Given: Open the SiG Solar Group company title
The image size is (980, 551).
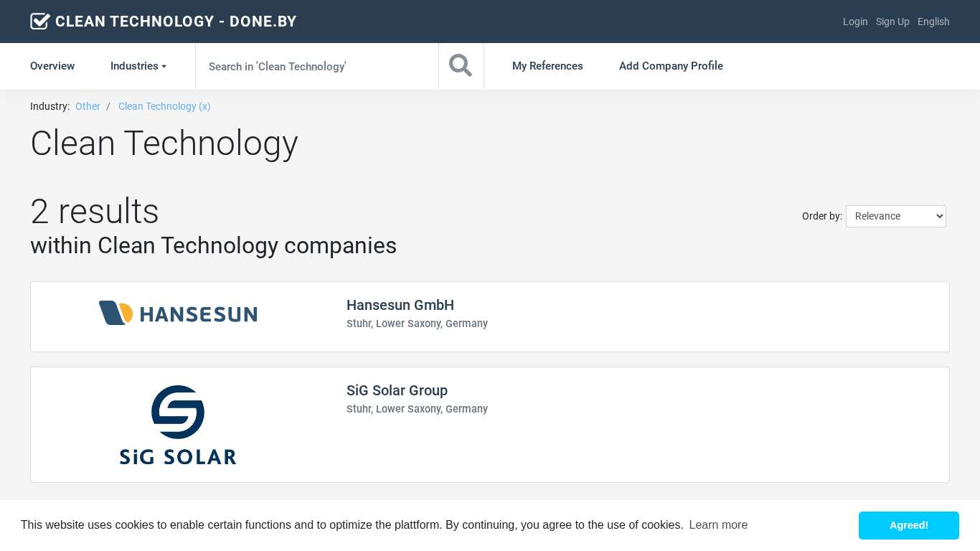Looking at the screenshot, I should [397, 390].
